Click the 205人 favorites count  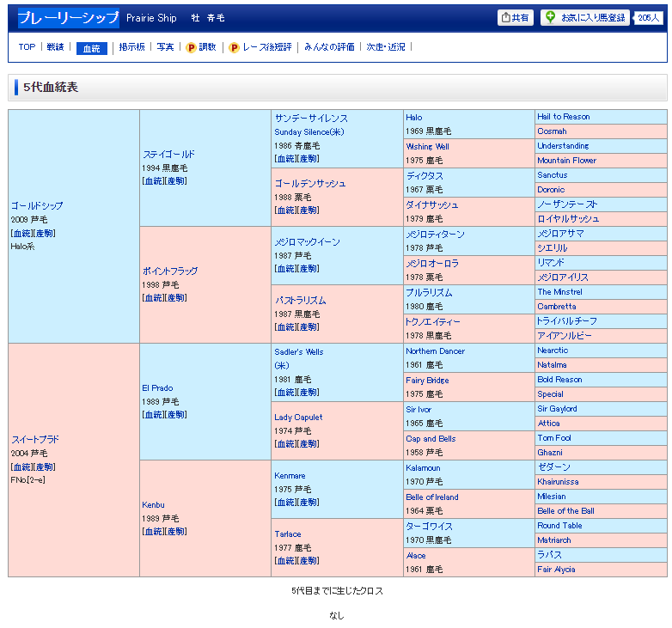tap(649, 17)
